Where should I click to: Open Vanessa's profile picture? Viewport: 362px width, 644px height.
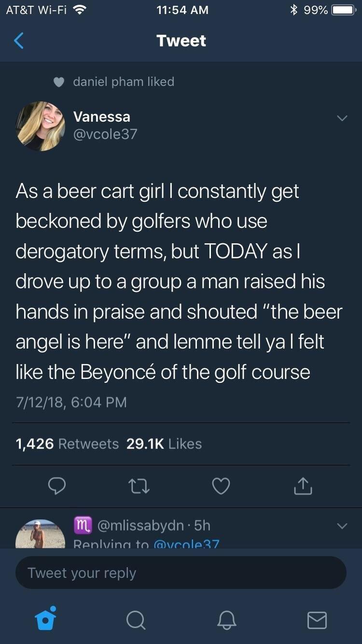(x=41, y=126)
